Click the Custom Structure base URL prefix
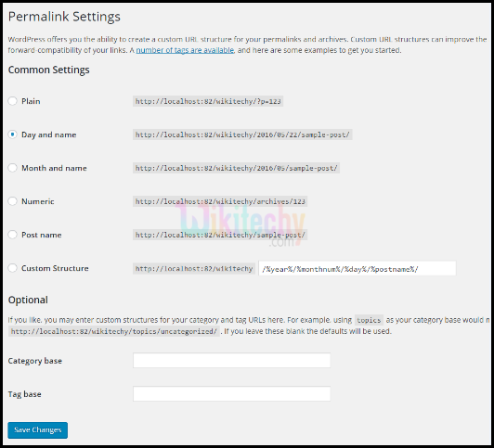 (x=194, y=269)
